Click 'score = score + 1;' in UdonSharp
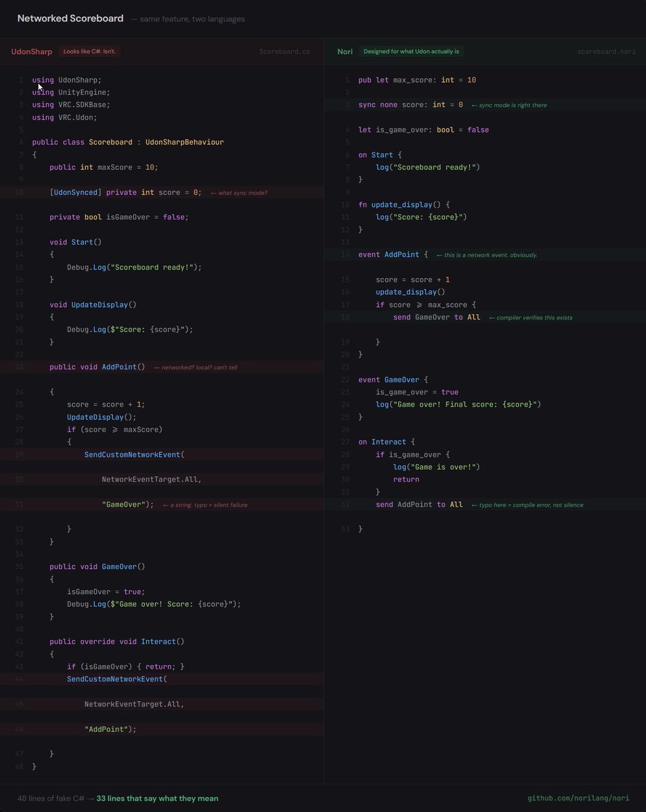This screenshot has width=646, height=812. click(x=106, y=405)
